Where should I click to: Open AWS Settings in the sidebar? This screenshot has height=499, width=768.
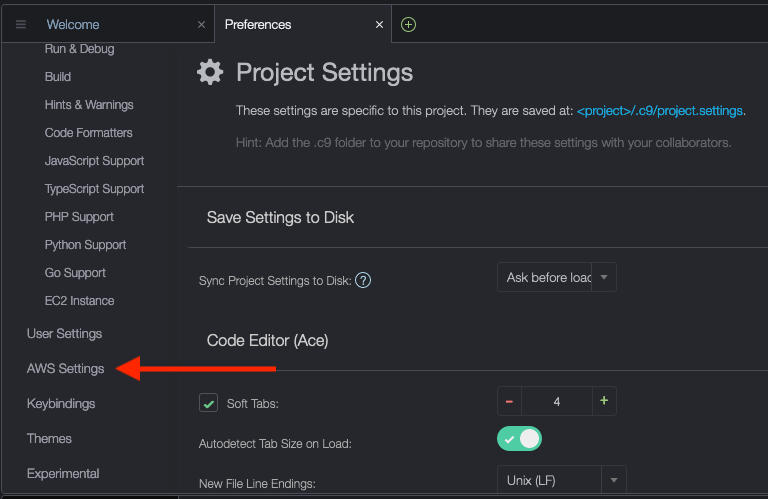pyautogui.click(x=65, y=369)
